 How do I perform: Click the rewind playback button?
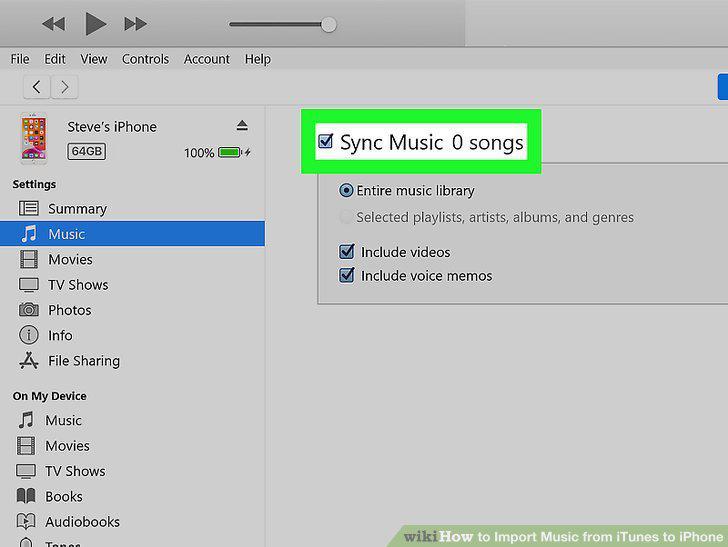(x=54, y=24)
